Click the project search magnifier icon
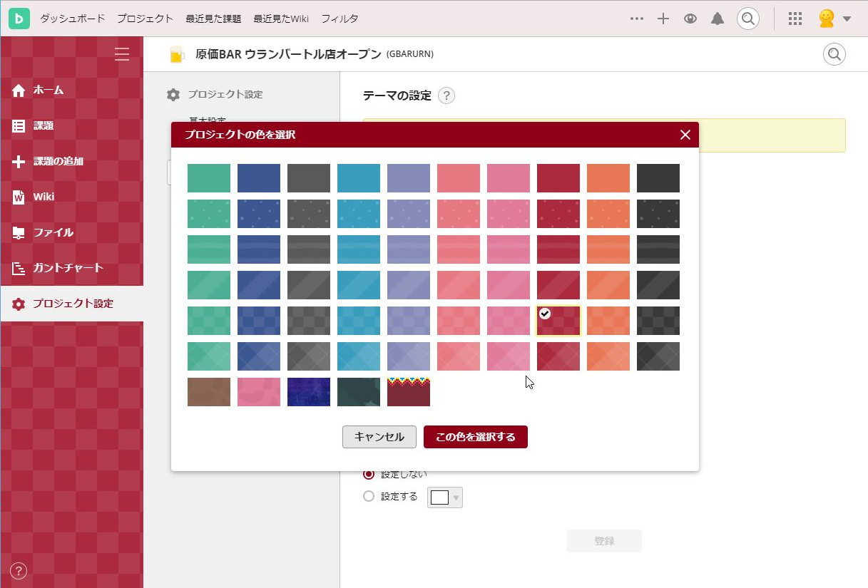 coord(834,54)
